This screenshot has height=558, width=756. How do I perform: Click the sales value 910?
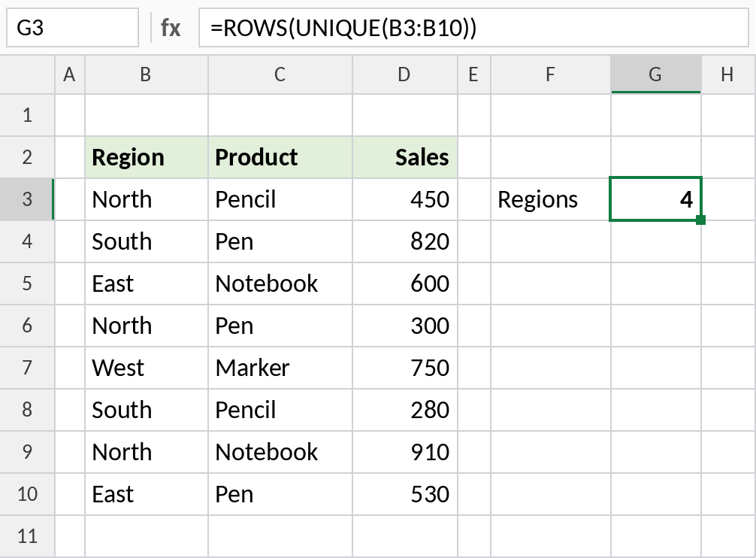405,452
